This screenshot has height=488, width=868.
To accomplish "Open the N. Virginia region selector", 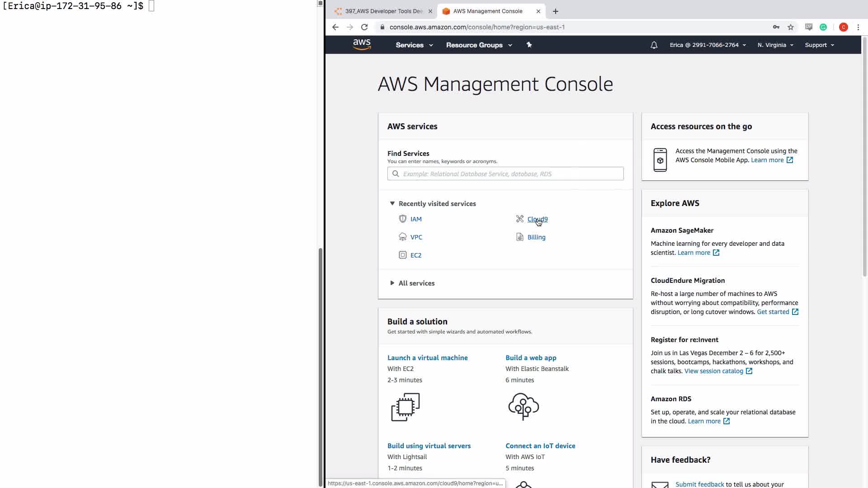I will [775, 45].
